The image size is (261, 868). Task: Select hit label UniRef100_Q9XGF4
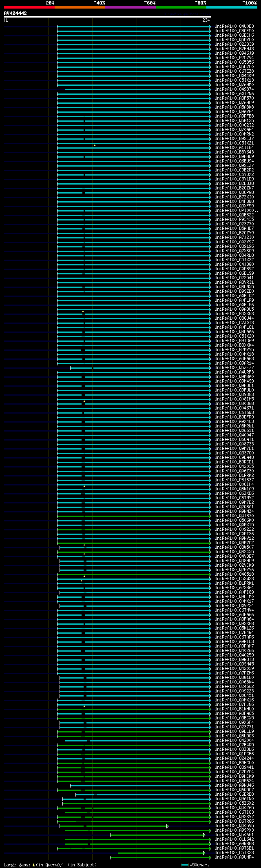pyautogui.click(x=234, y=722)
